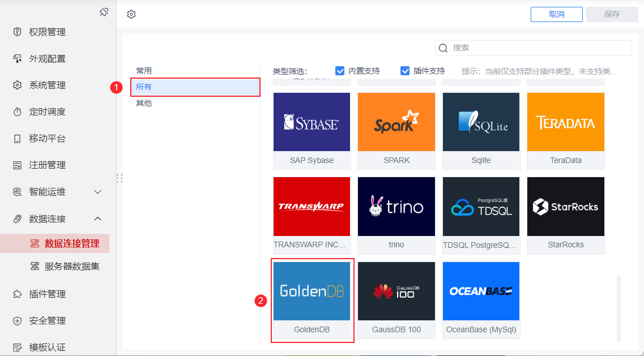Viewport: 644px width, 356px height.
Task: Click the 权限管理 shield icon
Action: (x=17, y=32)
